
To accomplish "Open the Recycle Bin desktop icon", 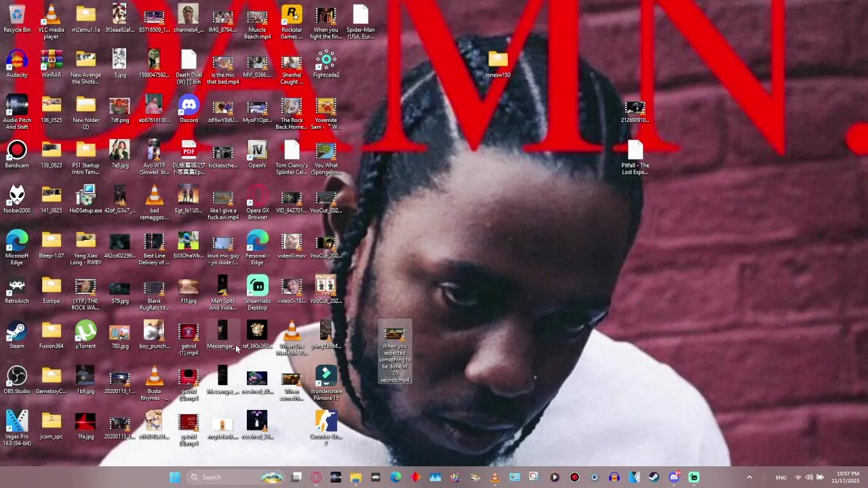I will click(x=17, y=19).
